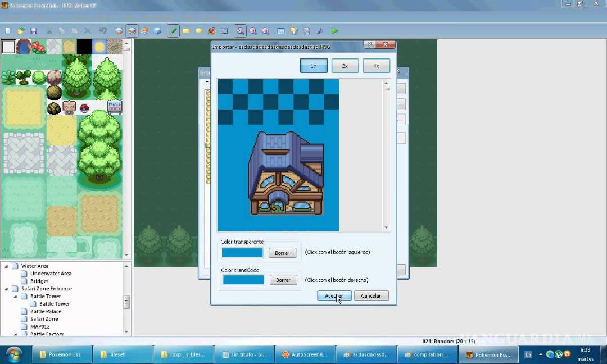Start playtest with the green play icon
Image resolution: width=607 pixels, height=364 pixels.
(335, 31)
